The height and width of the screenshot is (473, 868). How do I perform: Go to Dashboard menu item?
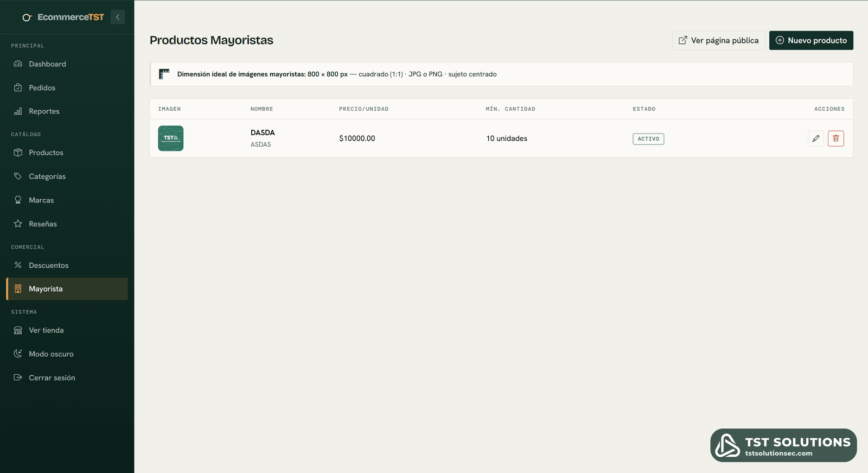coord(67,64)
